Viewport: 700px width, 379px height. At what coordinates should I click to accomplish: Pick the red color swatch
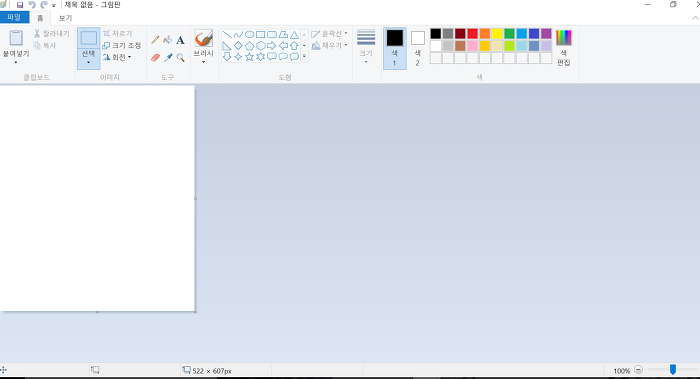pos(473,33)
